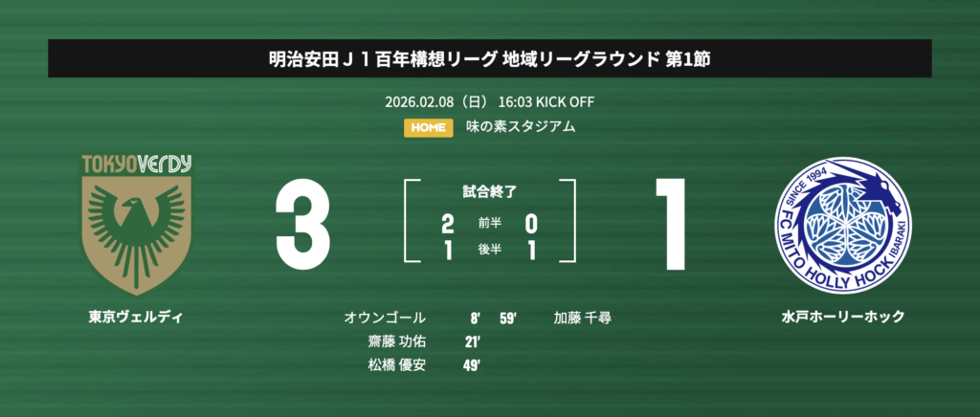Select the 水戸ホーリーホック team name
Screen dimensions: 980x417
pos(842,317)
